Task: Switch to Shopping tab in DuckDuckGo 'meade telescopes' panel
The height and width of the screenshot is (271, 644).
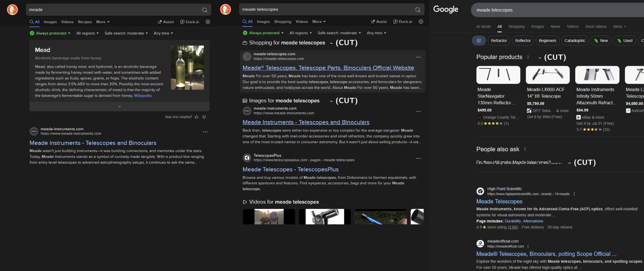Action: tap(283, 21)
